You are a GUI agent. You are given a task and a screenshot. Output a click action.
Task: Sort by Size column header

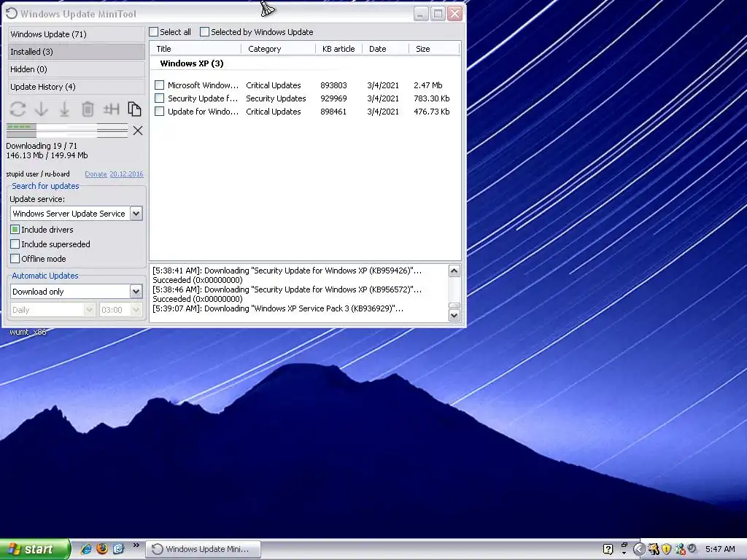pos(435,49)
